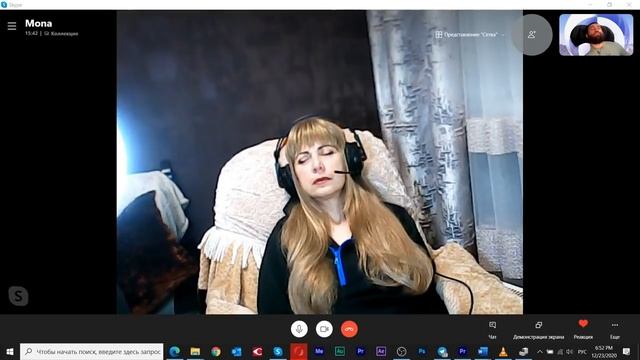
Task: Click the call title Mona
Action: click(38, 23)
